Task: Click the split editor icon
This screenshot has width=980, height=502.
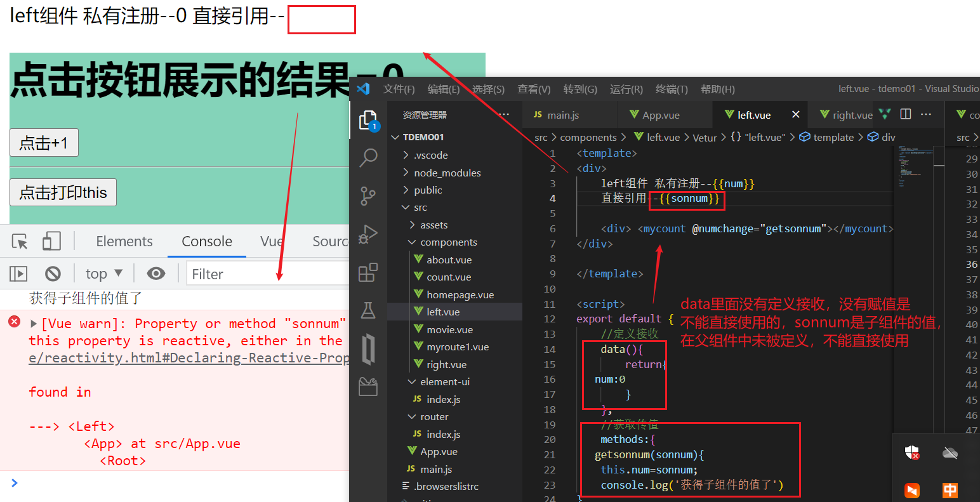Action: tap(906, 114)
